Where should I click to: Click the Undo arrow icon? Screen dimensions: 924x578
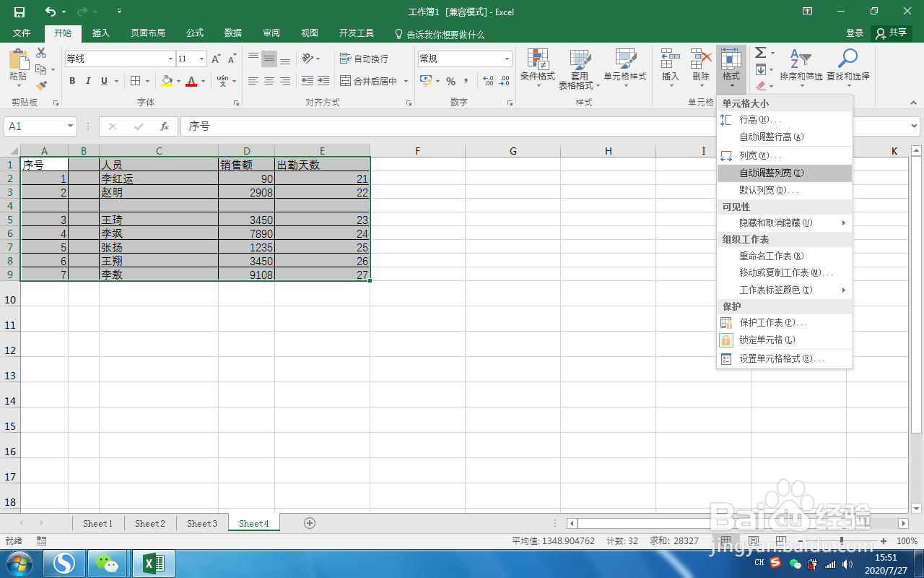point(50,12)
